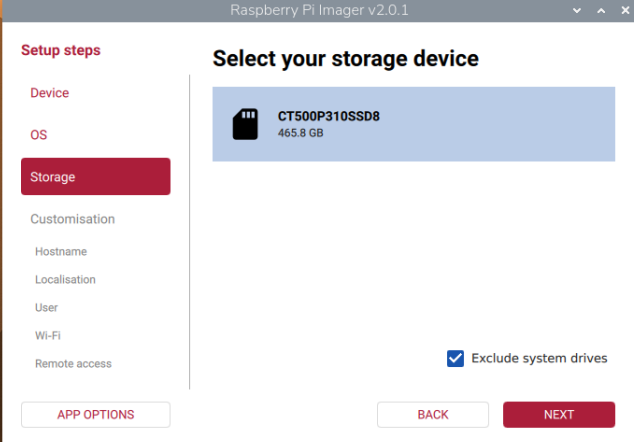Screen dimensions: 634x442
Task: Maximize window using the up chevron
Action: (599, 9)
